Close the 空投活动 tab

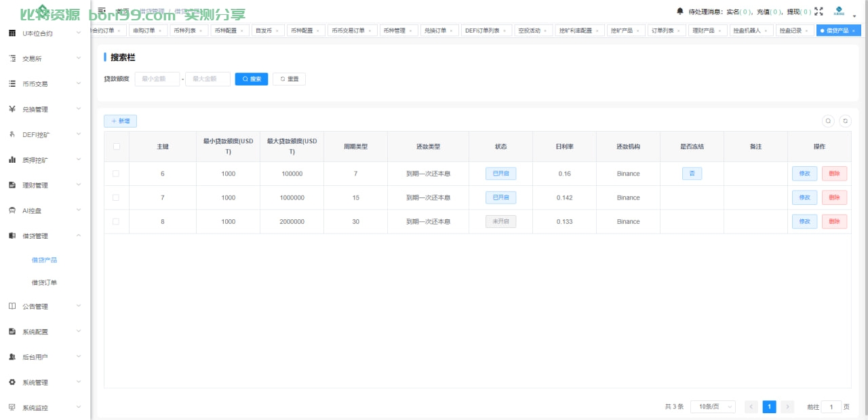point(546,31)
